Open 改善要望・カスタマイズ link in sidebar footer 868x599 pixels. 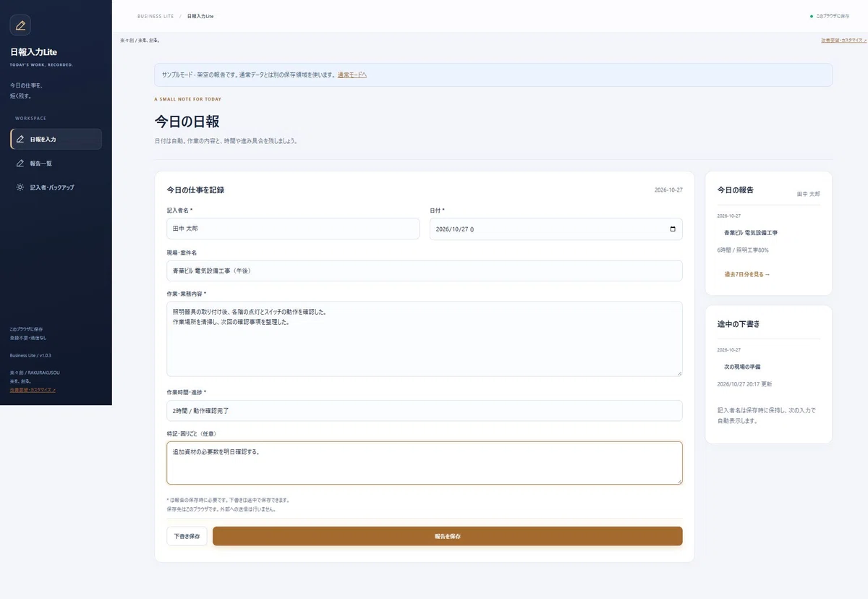tap(33, 390)
